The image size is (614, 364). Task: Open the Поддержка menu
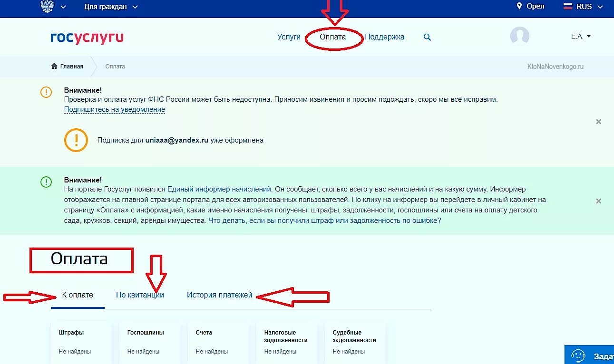385,37
